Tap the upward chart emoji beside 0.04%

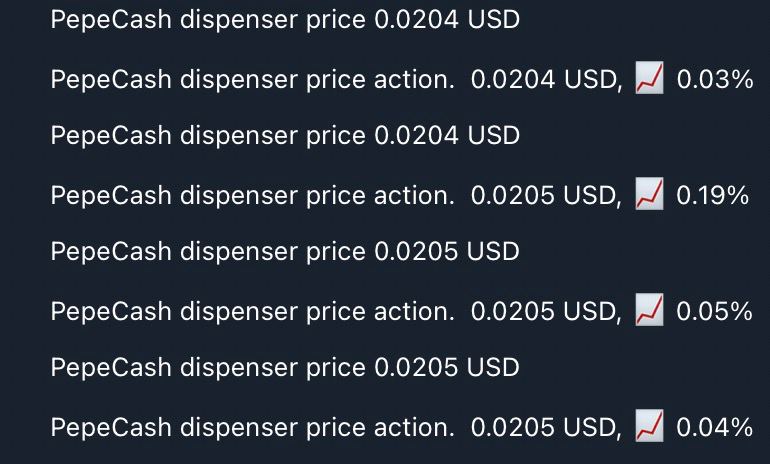649,425
